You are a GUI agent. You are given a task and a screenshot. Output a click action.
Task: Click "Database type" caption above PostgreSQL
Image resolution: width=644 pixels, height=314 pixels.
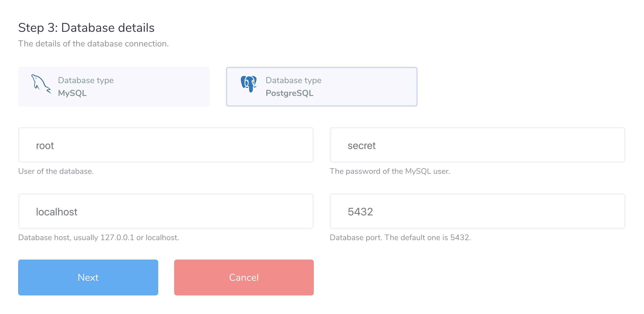pos(293,80)
